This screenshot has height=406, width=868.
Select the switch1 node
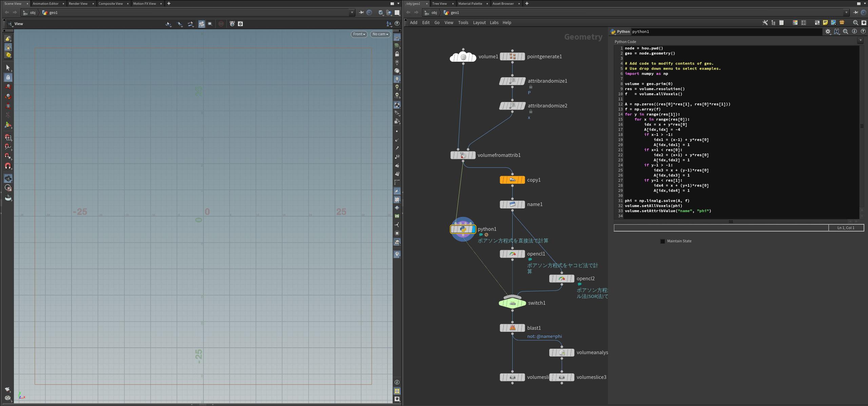coord(512,303)
